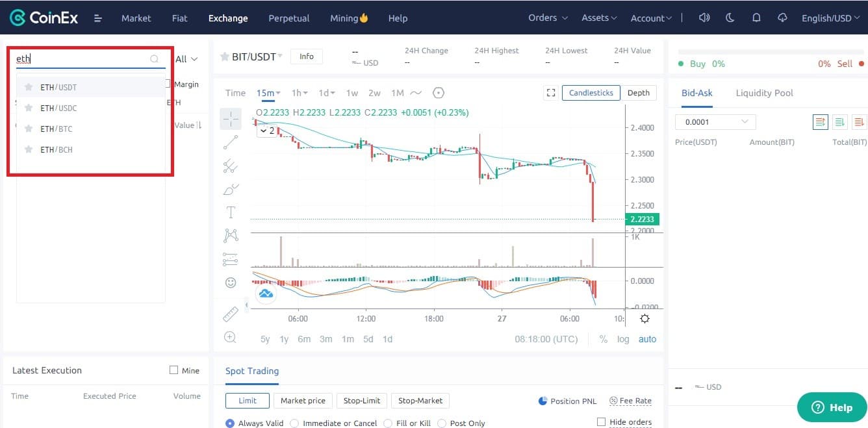Toggle fullscreen chart mode
Screen dimensions: 868x428
coord(551,93)
